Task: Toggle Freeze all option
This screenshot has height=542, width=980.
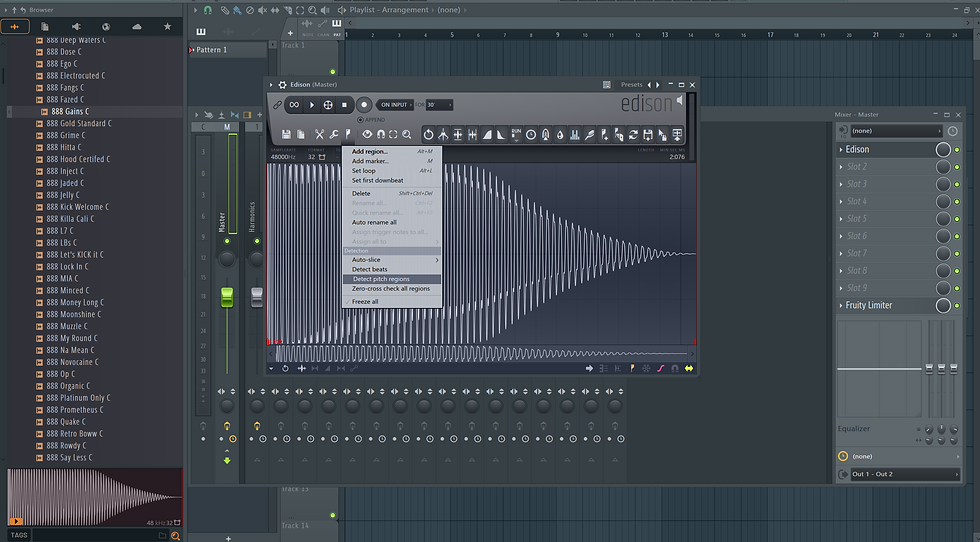Action: [x=392, y=301]
